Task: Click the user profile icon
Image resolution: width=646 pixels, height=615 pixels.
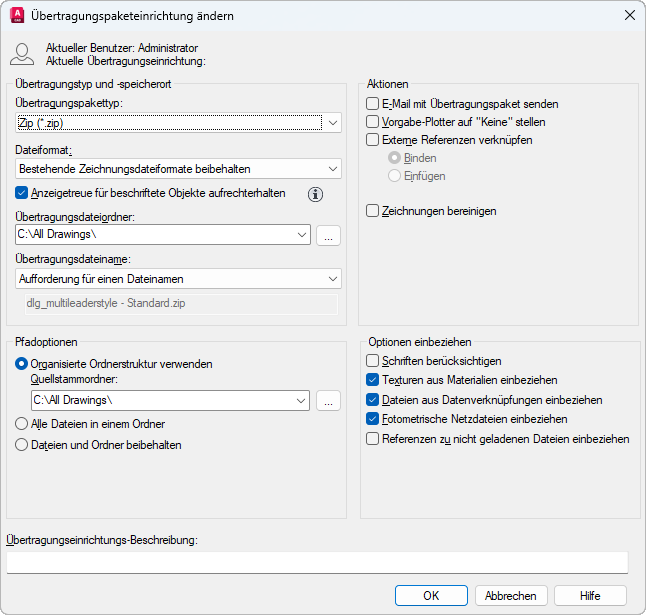Action: [22, 55]
